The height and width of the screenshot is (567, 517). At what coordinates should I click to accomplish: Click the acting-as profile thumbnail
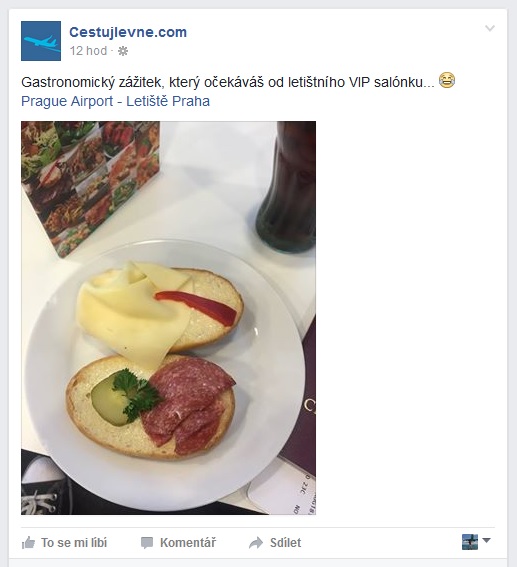(x=470, y=542)
